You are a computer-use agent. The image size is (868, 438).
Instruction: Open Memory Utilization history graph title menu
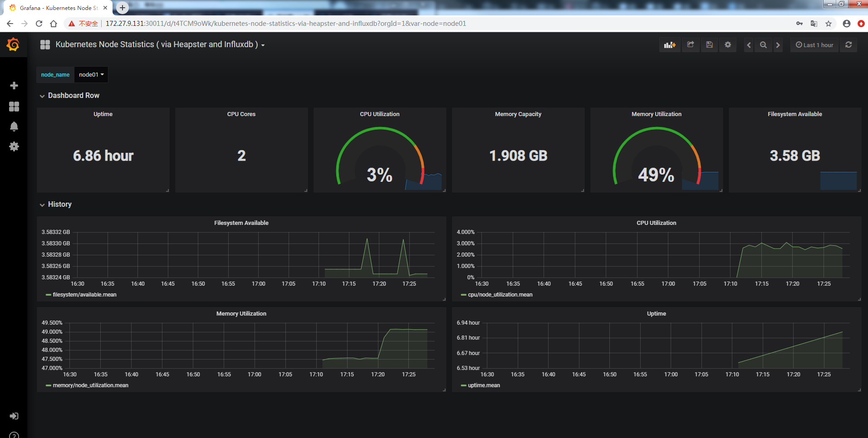tap(241, 314)
